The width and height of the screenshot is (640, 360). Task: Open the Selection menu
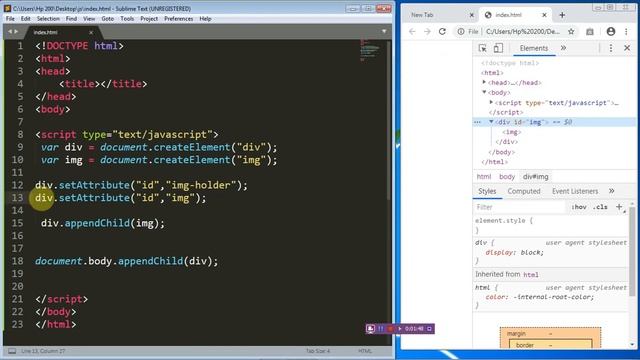point(48,19)
